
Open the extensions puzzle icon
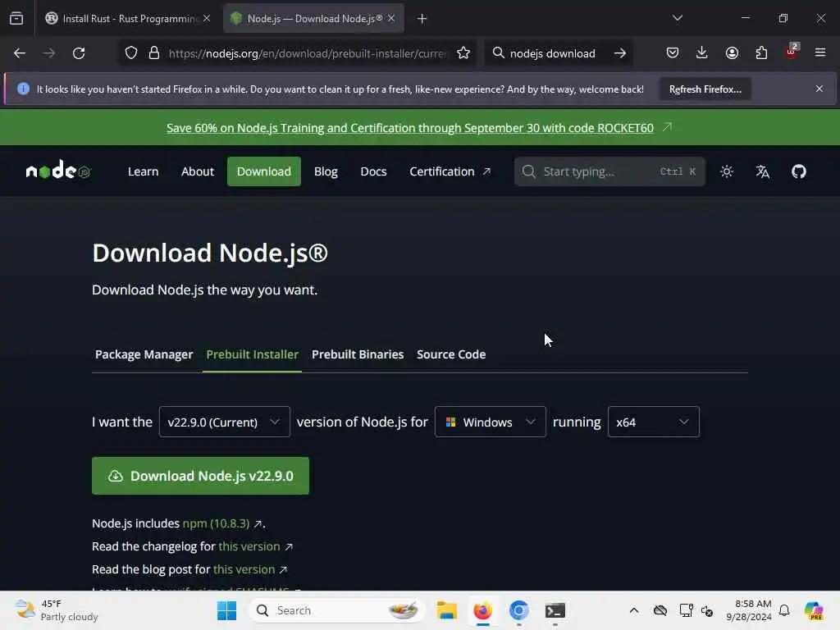coord(761,53)
